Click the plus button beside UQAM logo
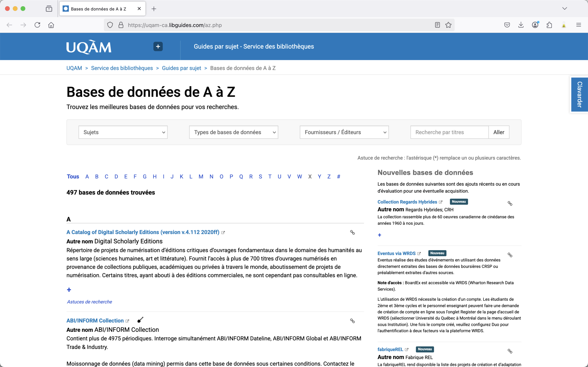 (x=158, y=46)
